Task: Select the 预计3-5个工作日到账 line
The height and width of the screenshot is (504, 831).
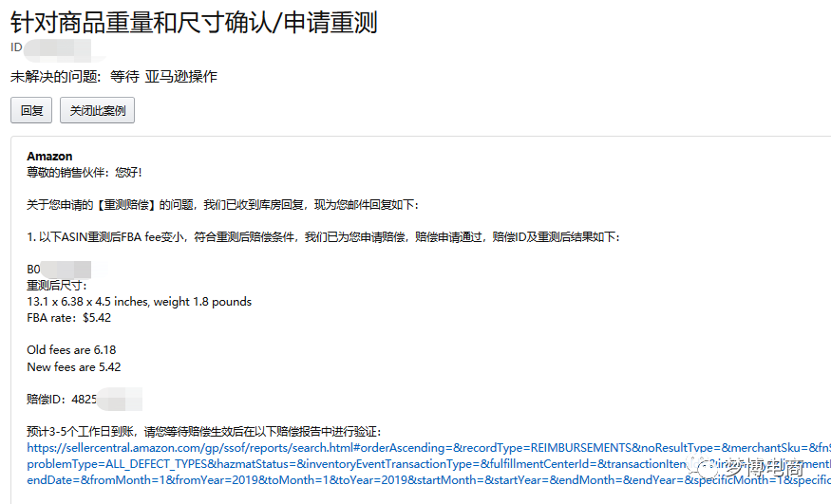Action: (x=204, y=432)
